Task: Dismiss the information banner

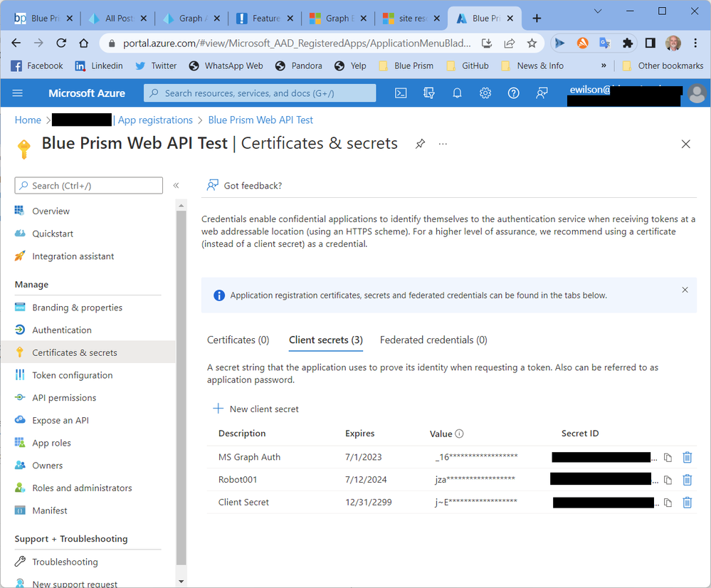Action: coord(685,290)
